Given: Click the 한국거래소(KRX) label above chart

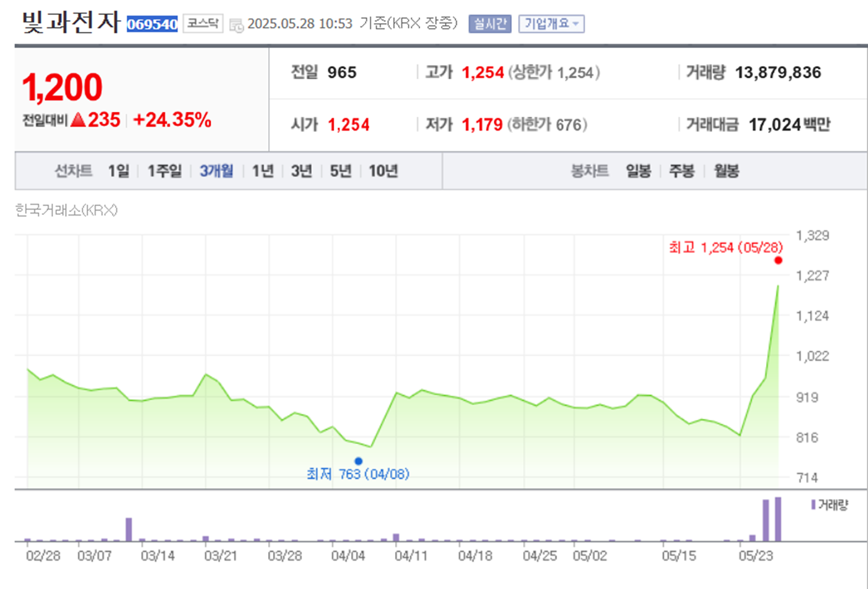Looking at the screenshot, I should [66, 210].
